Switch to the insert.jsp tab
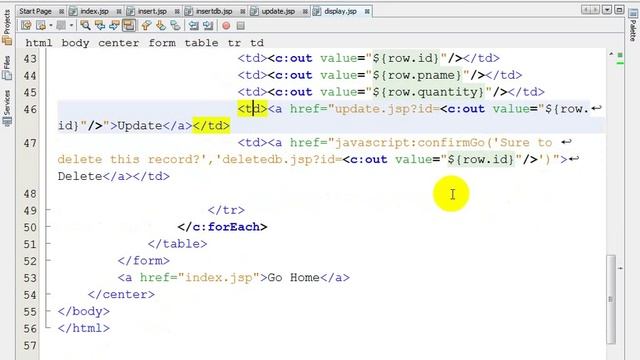This screenshot has width=640, height=360. click(152, 11)
